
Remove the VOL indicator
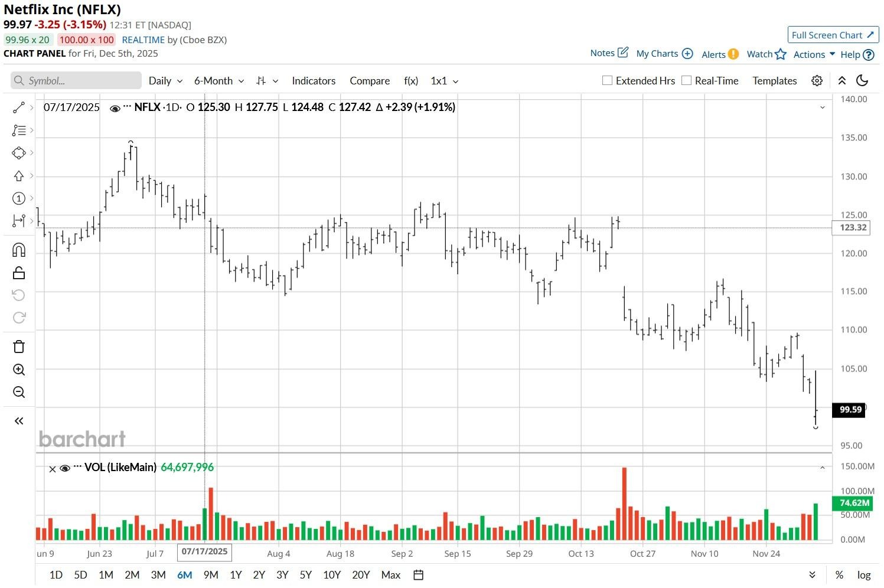[x=53, y=469]
